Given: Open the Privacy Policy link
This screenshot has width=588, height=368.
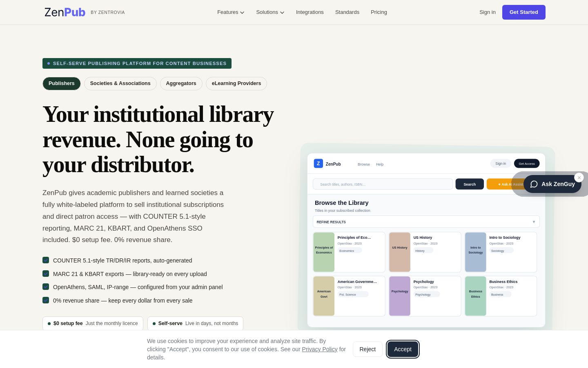Looking at the screenshot, I should pyautogui.click(x=320, y=349).
